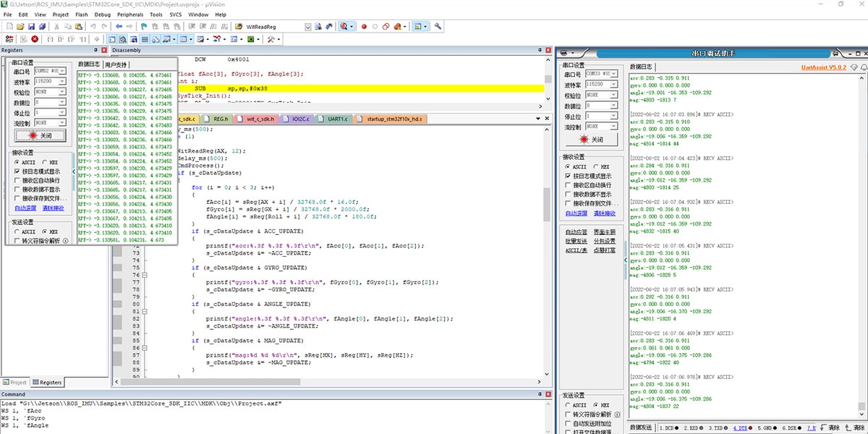This screenshot has height=434, width=868.
Task: Toggle 按日志模式显示 checkbox in right panel
Action: [568, 176]
